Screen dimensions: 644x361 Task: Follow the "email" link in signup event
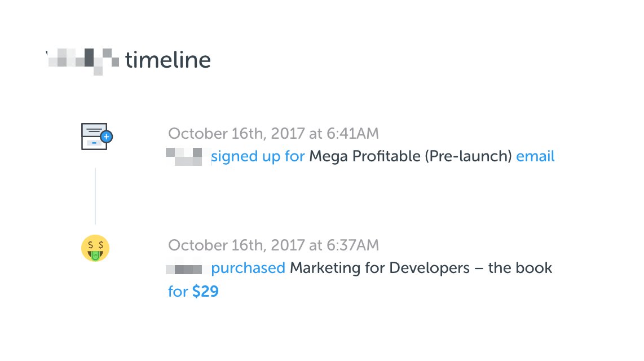(x=535, y=156)
